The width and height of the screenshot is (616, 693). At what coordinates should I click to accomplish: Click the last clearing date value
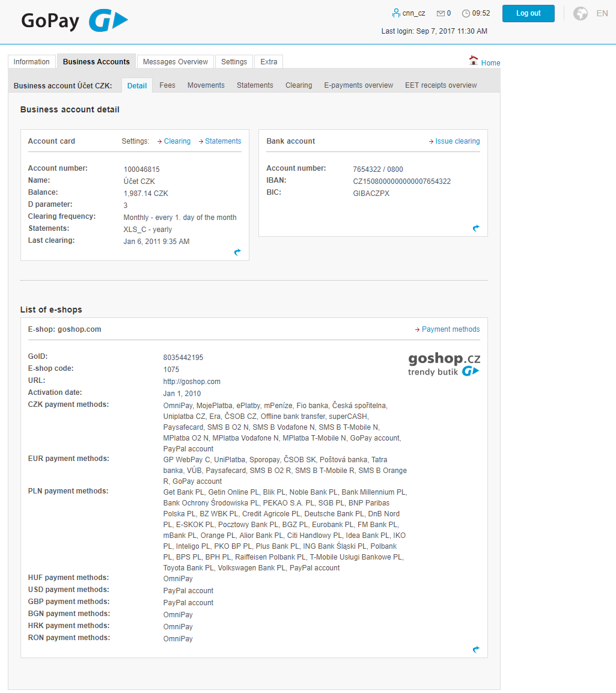point(156,242)
